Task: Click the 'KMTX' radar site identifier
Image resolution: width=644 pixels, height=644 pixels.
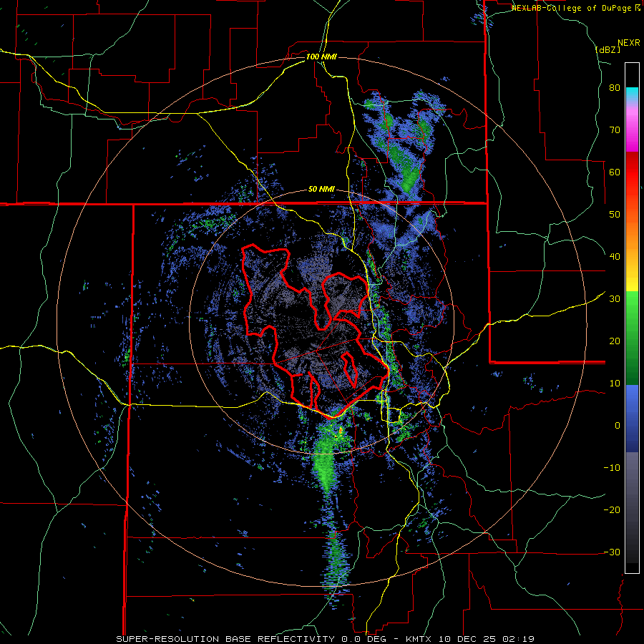Action: click(x=419, y=639)
